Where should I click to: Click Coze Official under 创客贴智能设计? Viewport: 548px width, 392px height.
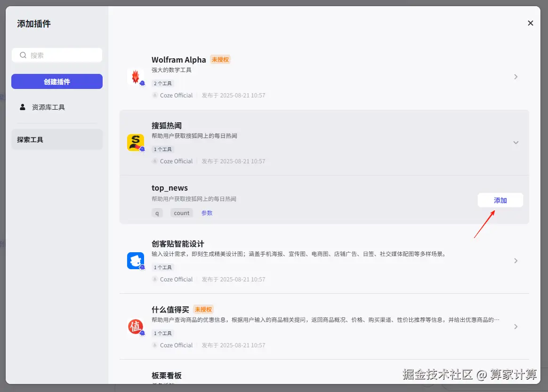[x=176, y=279]
